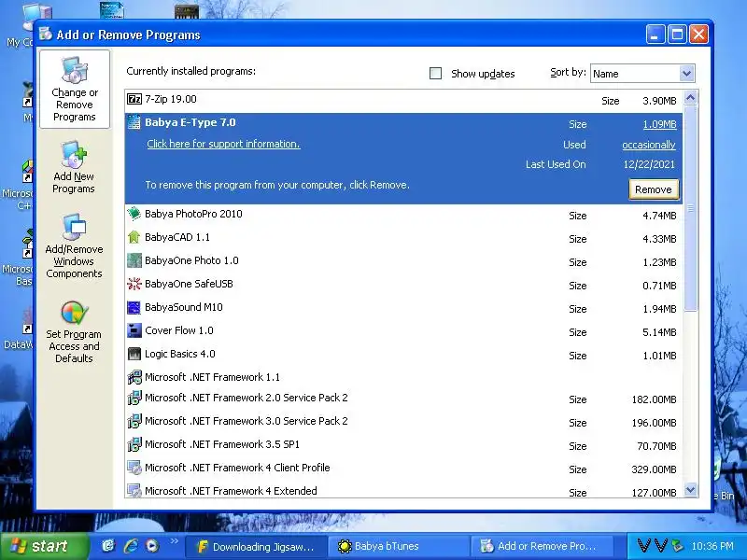Click the BabyaOne Photo 1.0 icon
The width and height of the screenshot is (747, 560).
(134, 260)
